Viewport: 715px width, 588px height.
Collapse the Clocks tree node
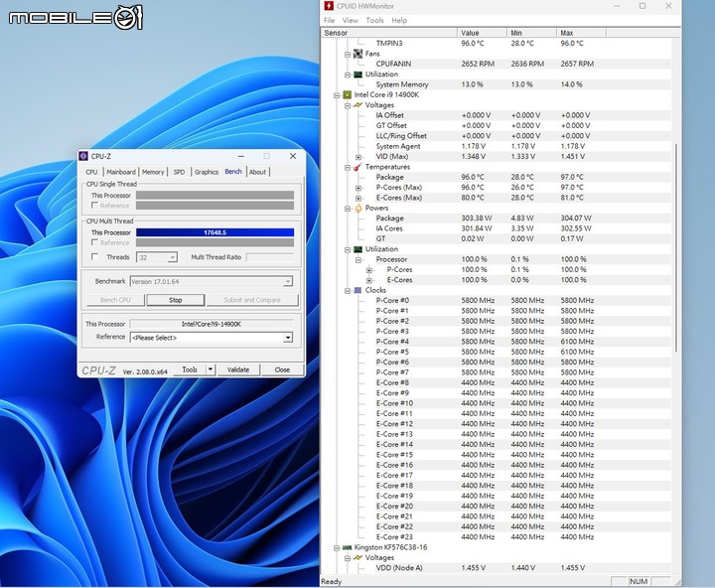[348, 291]
